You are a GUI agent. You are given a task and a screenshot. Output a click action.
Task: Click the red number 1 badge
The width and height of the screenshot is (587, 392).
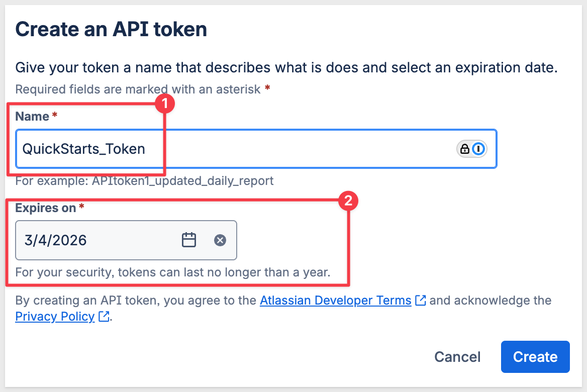164,104
